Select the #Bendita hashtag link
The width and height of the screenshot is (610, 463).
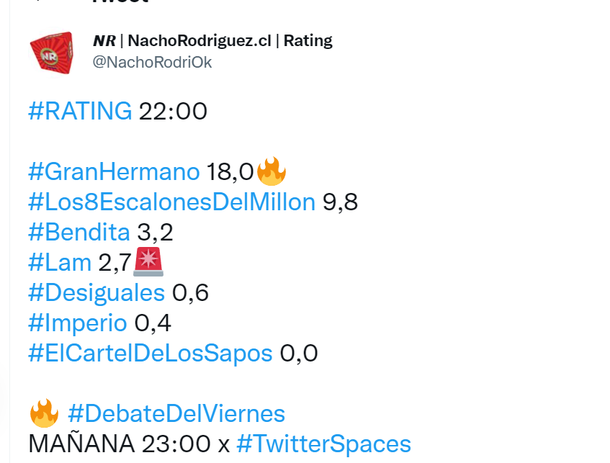coord(79,233)
